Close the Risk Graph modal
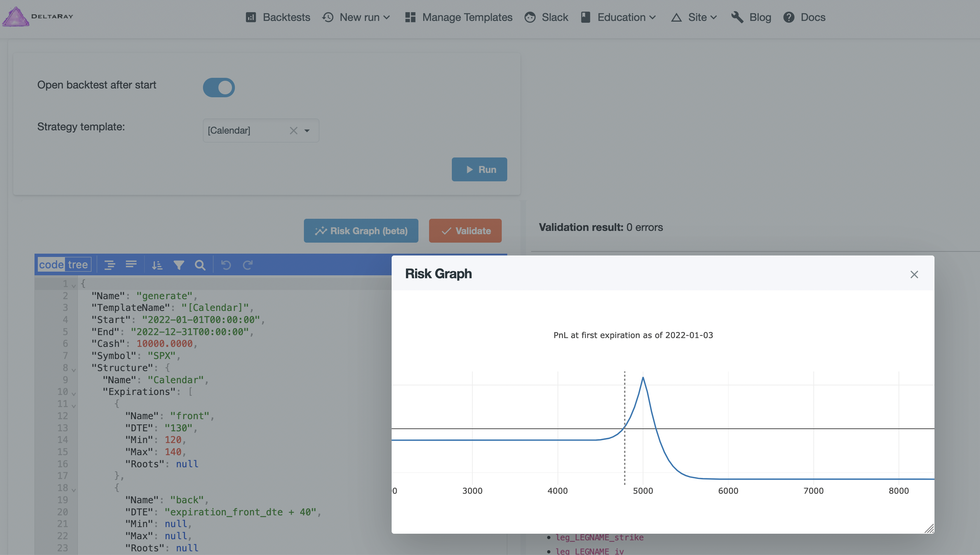 pos(914,274)
